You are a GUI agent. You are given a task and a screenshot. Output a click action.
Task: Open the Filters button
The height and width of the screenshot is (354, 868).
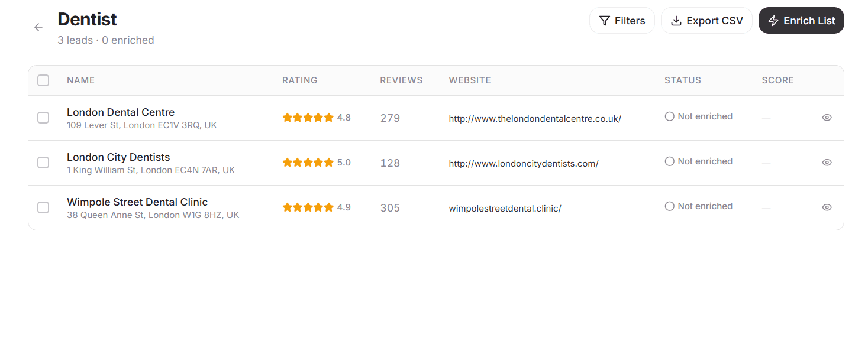point(622,21)
